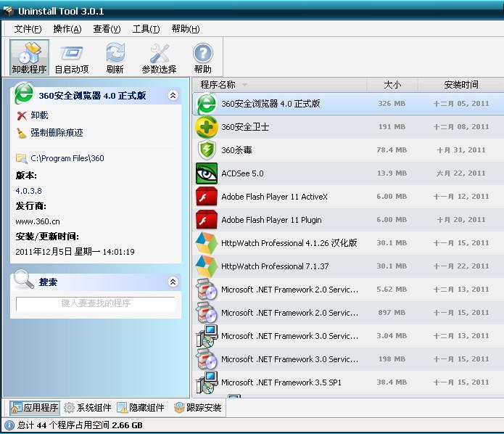The image size is (504, 434).
Task: Click the red X 卸载 icon
Action: coord(22,115)
